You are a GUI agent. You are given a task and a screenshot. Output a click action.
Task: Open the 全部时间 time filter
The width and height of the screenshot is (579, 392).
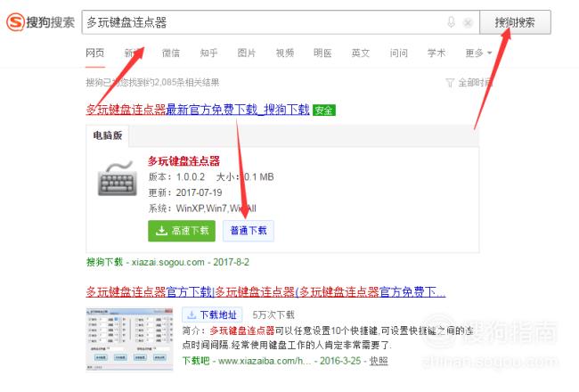click(x=476, y=83)
